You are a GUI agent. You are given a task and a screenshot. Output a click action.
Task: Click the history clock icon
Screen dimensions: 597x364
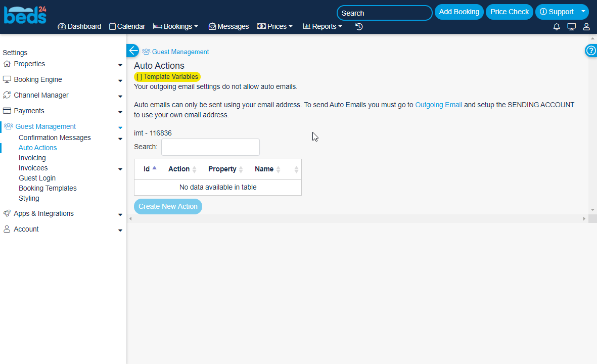[x=359, y=26]
